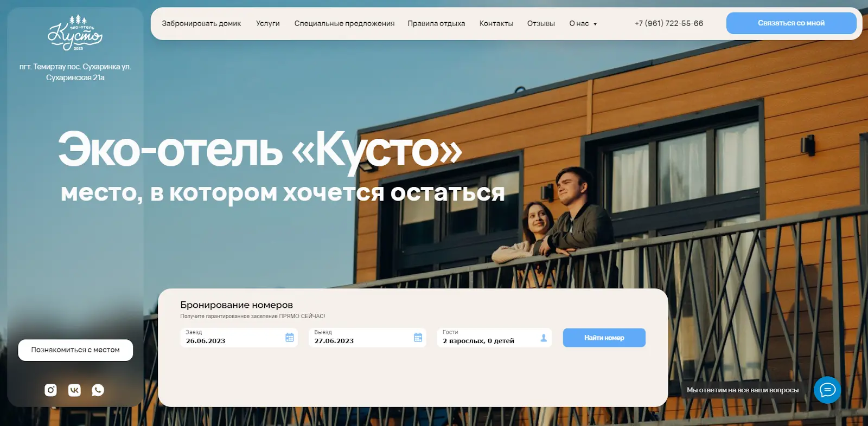
Task: Click the text Получите гарантированное заселение ПРЯМО СЕЙЧАС!
Action: [x=253, y=316]
